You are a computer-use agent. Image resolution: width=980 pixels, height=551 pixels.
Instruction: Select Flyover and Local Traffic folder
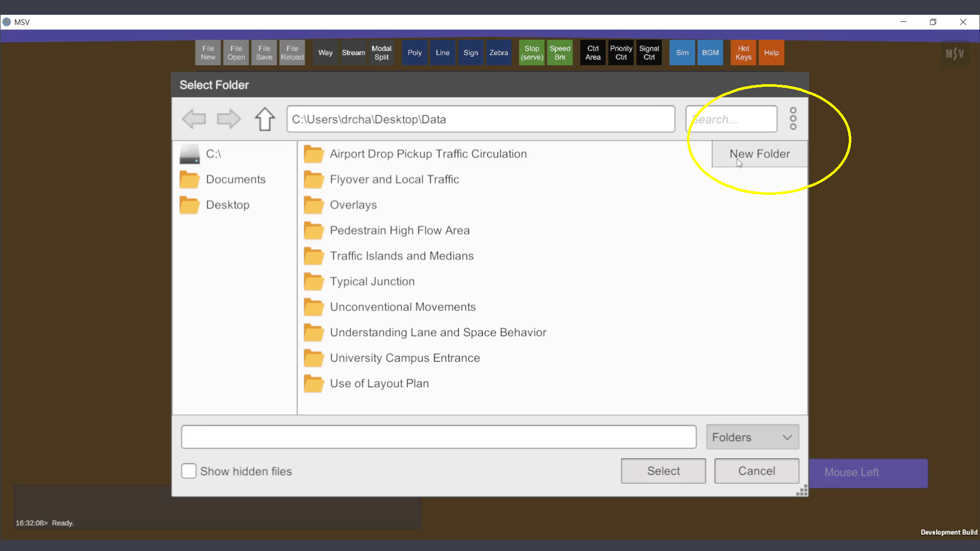[x=394, y=180]
